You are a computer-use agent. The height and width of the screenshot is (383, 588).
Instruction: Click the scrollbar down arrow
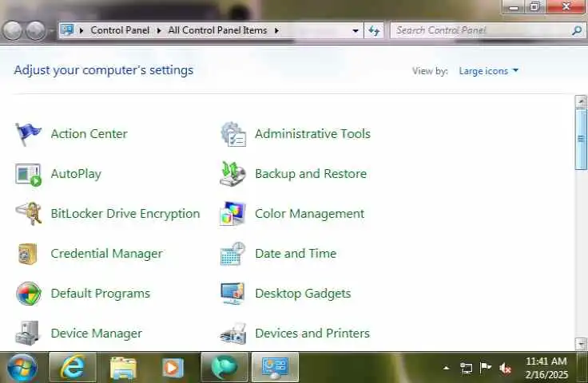click(x=581, y=343)
